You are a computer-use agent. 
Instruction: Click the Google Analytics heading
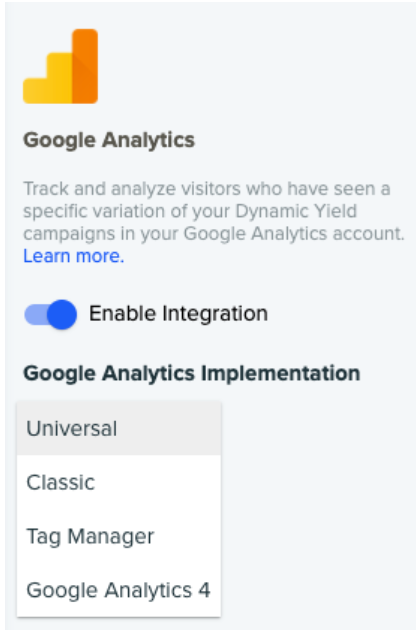pyautogui.click(x=109, y=141)
